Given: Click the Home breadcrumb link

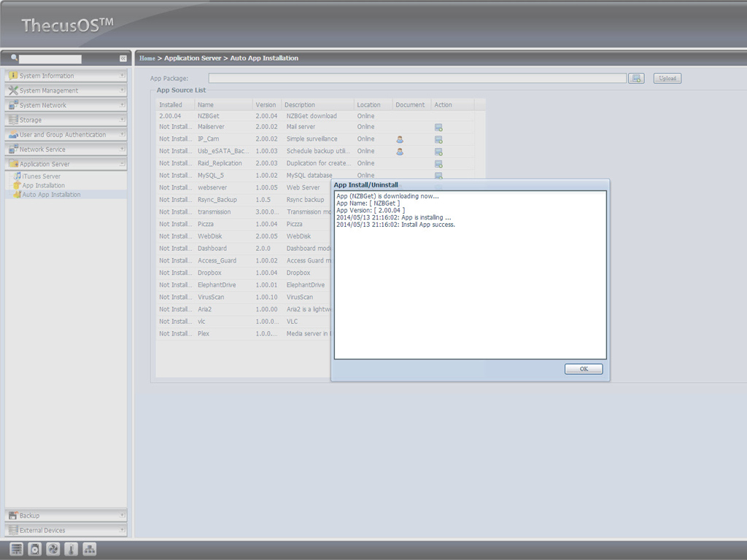Looking at the screenshot, I should (147, 58).
